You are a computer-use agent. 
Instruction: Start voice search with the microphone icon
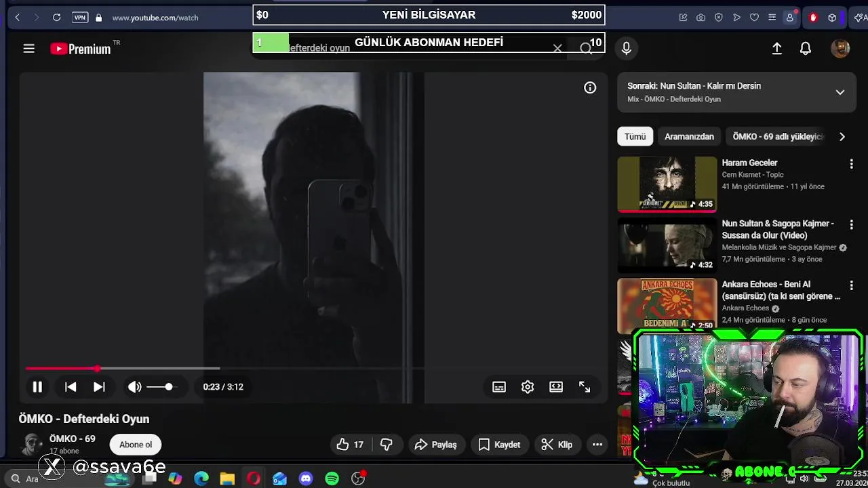pyautogui.click(x=626, y=48)
